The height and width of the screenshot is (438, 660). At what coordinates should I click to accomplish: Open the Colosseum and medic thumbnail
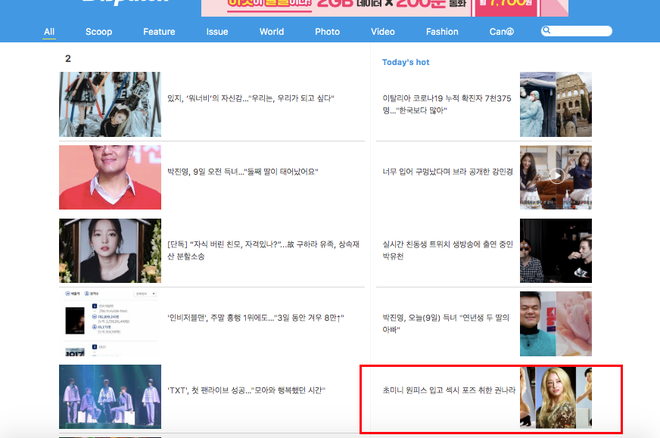pyautogui.click(x=556, y=104)
